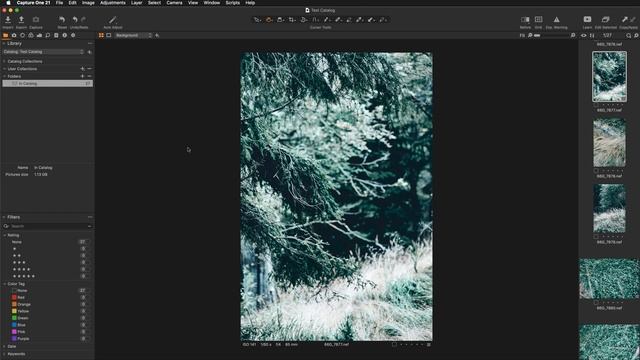Expand User Collections section
This screenshot has height=360, width=640.
coord(4,69)
